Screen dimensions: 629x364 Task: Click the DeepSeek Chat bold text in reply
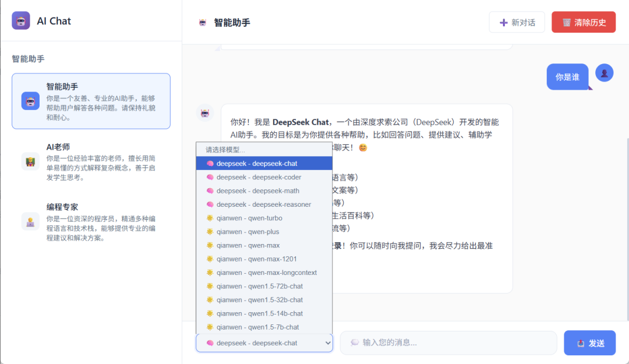[301, 122]
